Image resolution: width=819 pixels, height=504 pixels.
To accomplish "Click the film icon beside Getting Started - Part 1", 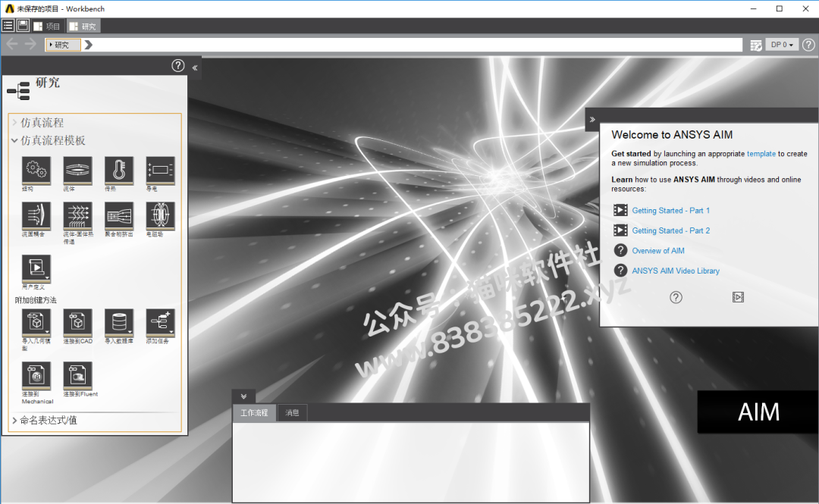I will click(x=620, y=210).
